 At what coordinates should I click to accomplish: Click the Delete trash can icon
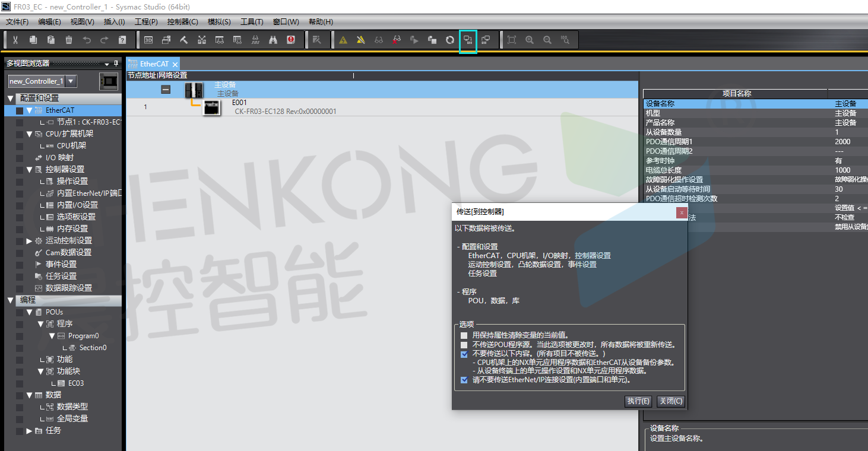pyautogui.click(x=69, y=40)
